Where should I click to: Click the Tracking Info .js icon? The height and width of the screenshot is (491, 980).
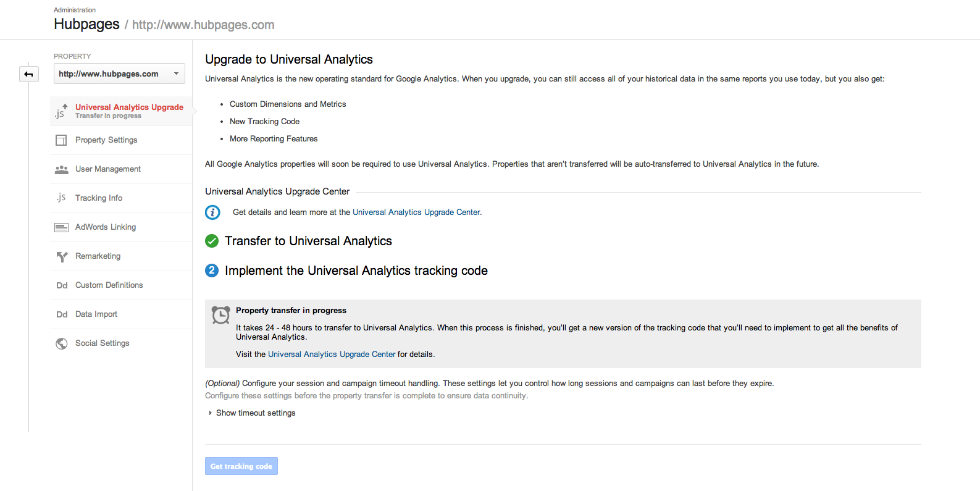(61, 198)
